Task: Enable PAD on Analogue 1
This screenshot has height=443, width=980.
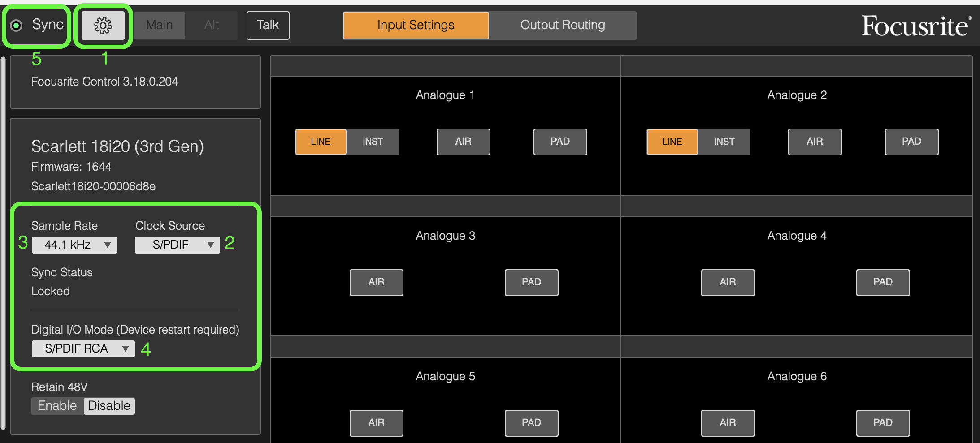Action: (x=560, y=142)
